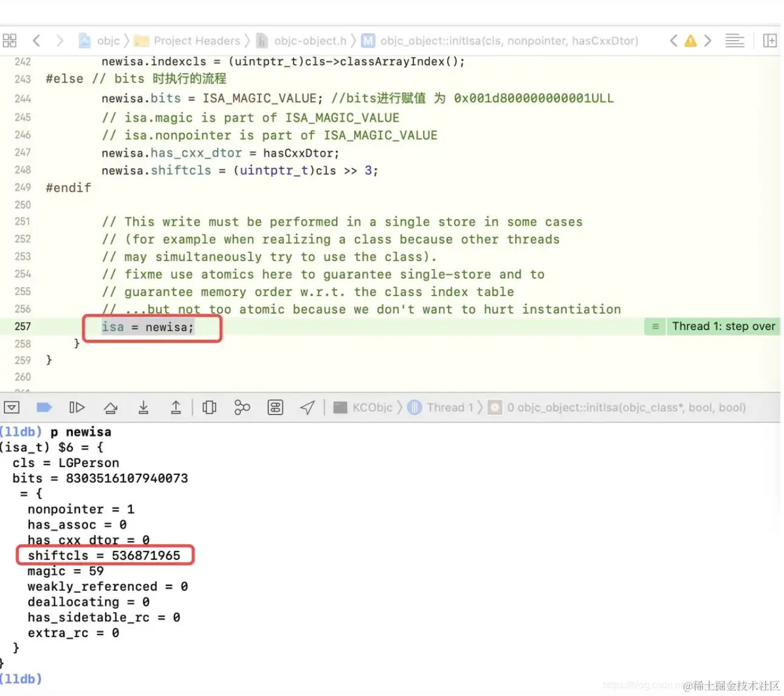Click 'deallocating = 0' console line

tap(89, 602)
